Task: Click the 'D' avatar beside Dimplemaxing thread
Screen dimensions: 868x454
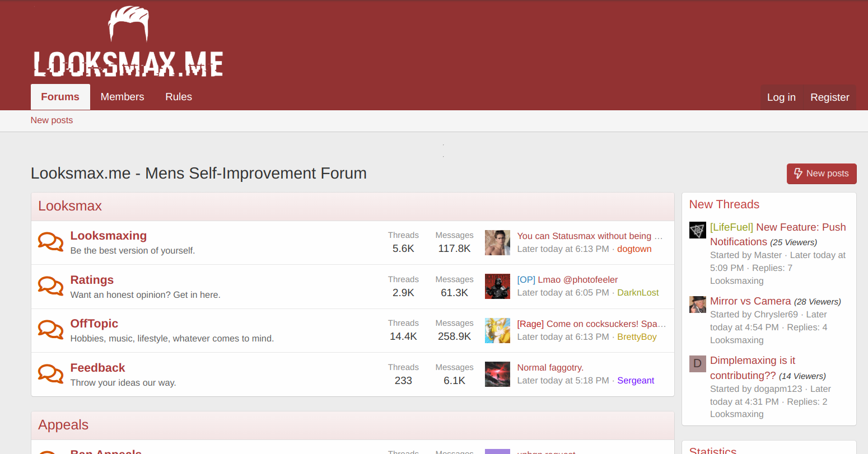Action: point(698,363)
